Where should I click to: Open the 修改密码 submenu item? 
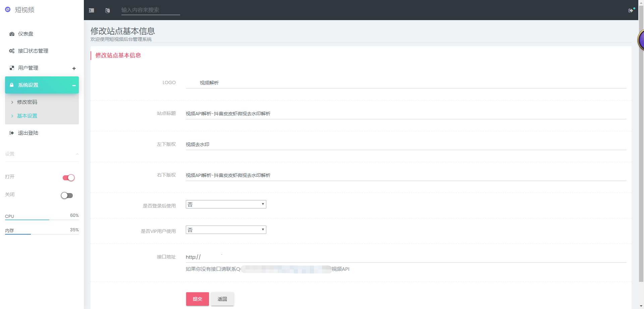coord(27,102)
